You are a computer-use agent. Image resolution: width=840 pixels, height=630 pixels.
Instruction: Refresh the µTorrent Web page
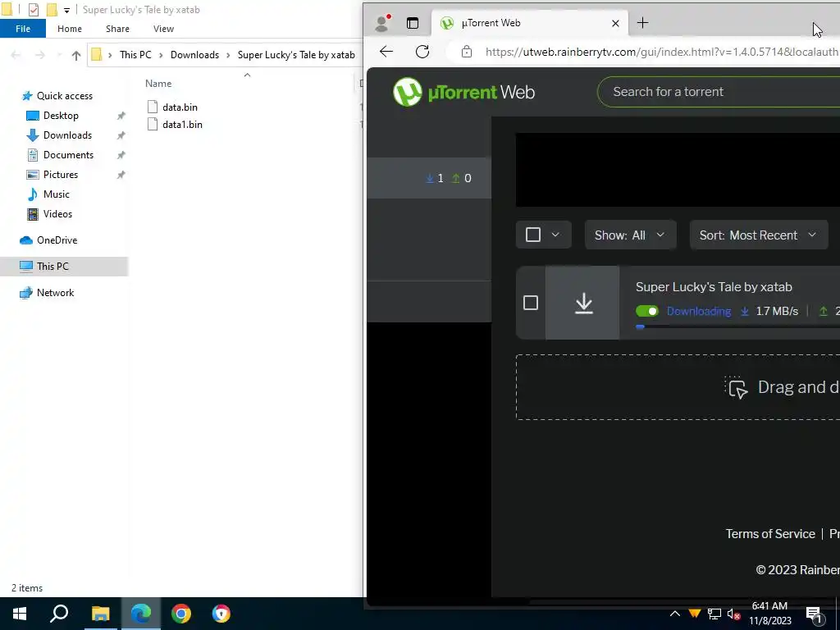[x=422, y=52]
